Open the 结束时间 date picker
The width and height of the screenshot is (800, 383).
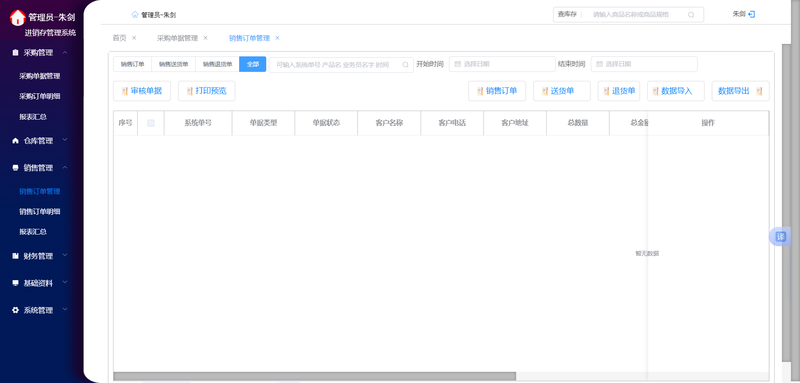click(x=644, y=64)
